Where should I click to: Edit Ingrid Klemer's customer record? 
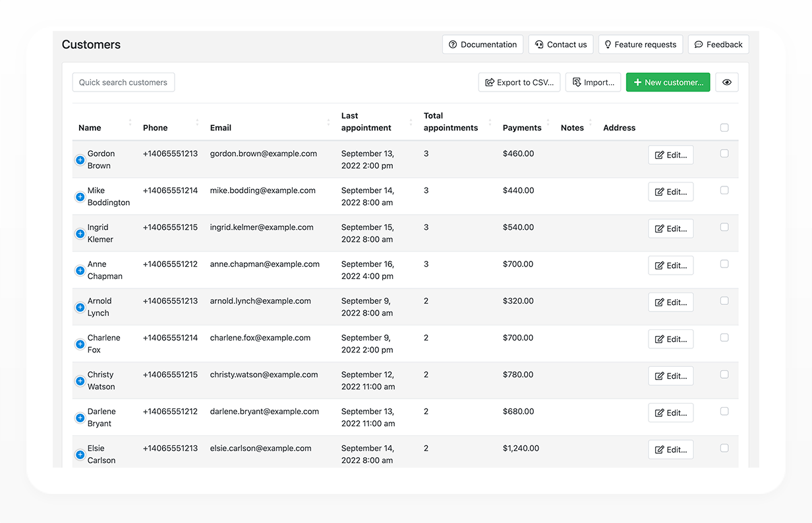point(671,229)
